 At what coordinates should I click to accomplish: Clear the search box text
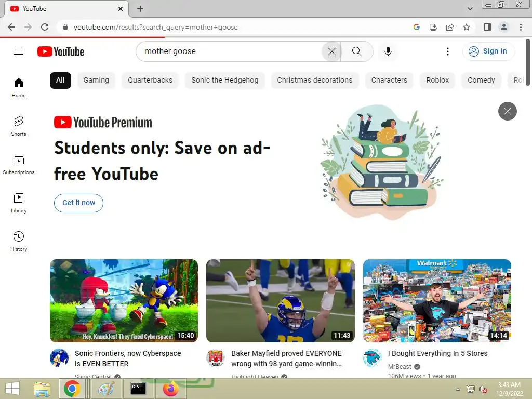(331, 51)
